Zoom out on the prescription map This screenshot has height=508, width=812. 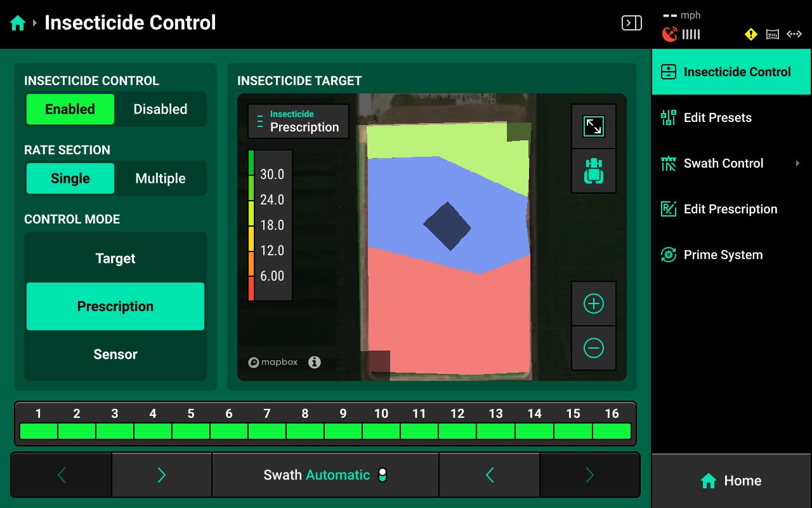coord(593,348)
